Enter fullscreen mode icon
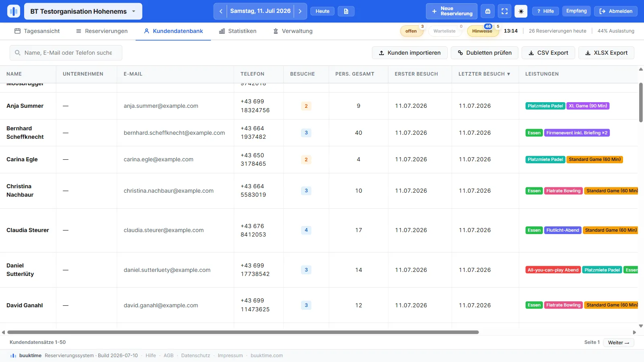The height and width of the screenshot is (362, 644). point(504,11)
